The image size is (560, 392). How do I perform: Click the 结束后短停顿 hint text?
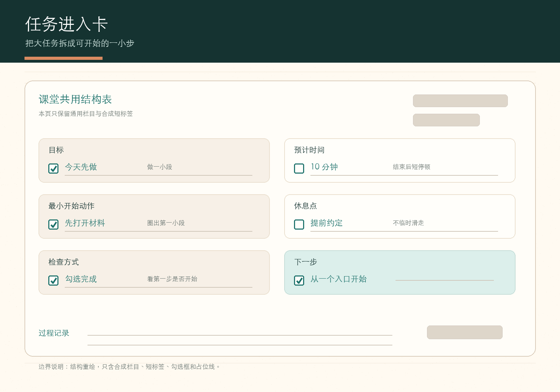(412, 167)
